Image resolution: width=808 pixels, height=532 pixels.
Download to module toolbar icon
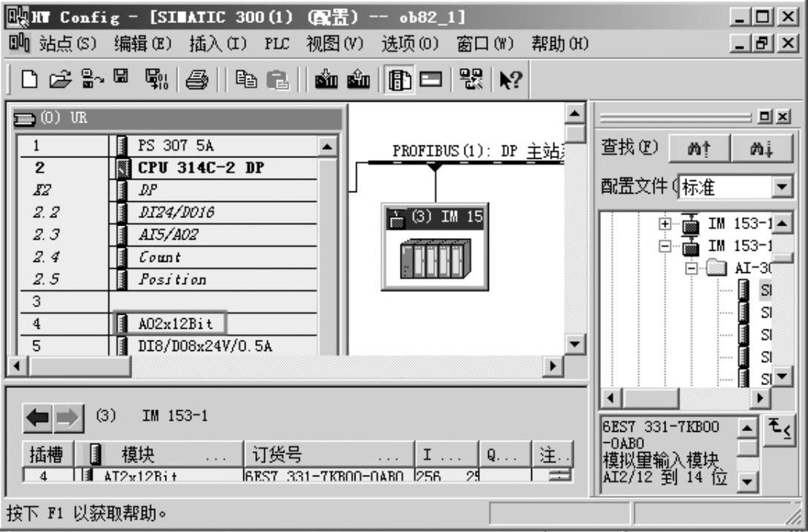click(x=326, y=79)
